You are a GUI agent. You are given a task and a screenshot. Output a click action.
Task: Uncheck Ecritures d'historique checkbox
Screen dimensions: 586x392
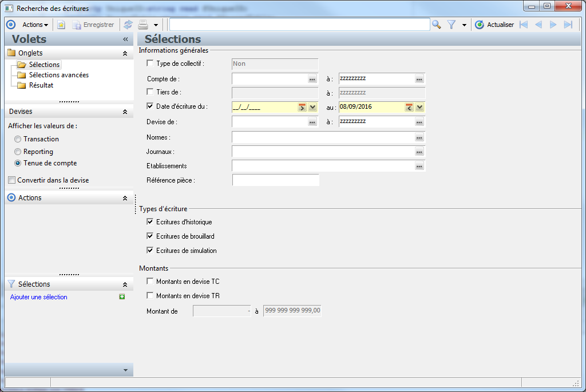point(150,222)
